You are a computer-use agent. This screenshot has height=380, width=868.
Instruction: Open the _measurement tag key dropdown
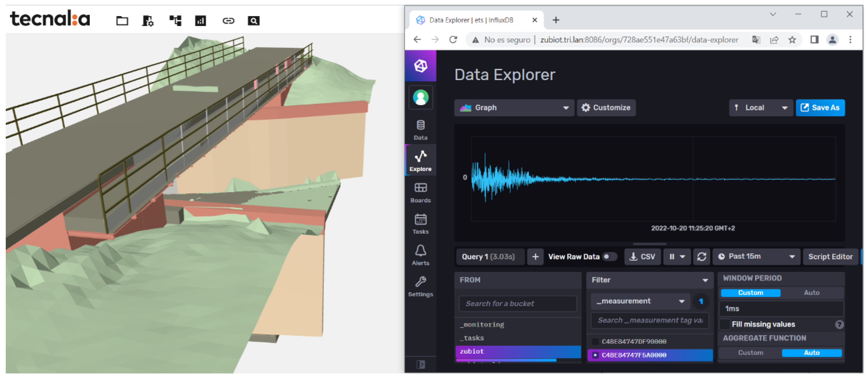(640, 301)
